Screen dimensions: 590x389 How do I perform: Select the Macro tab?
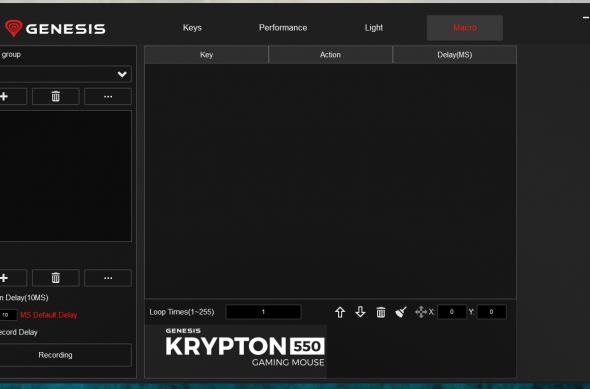465,27
